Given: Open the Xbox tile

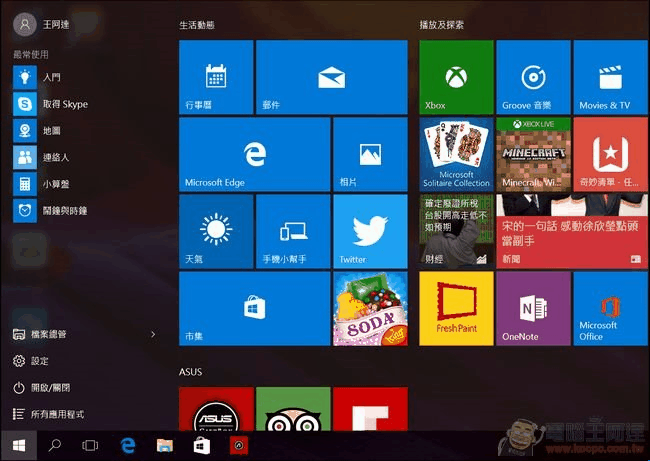Looking at the screenshot, I should tap(456, 77).
